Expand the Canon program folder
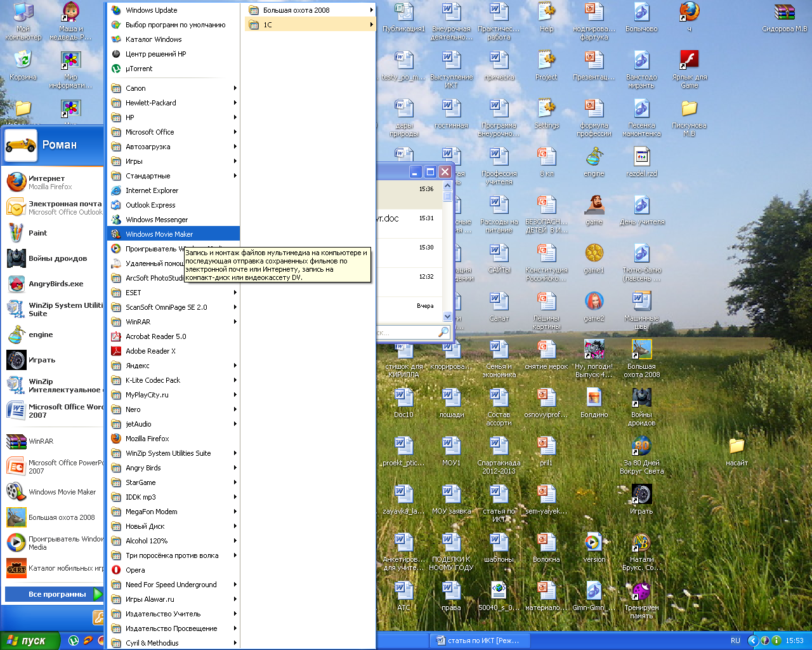 tap(174, 88)
